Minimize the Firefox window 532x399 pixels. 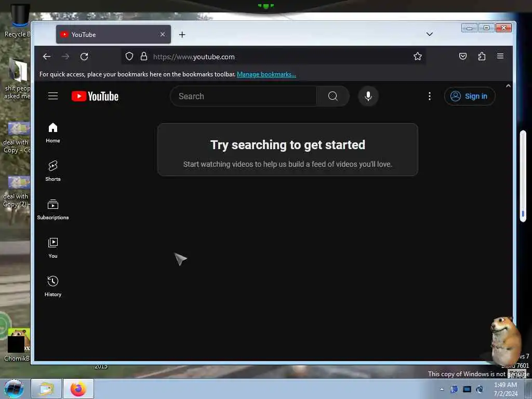pos(470,28)
